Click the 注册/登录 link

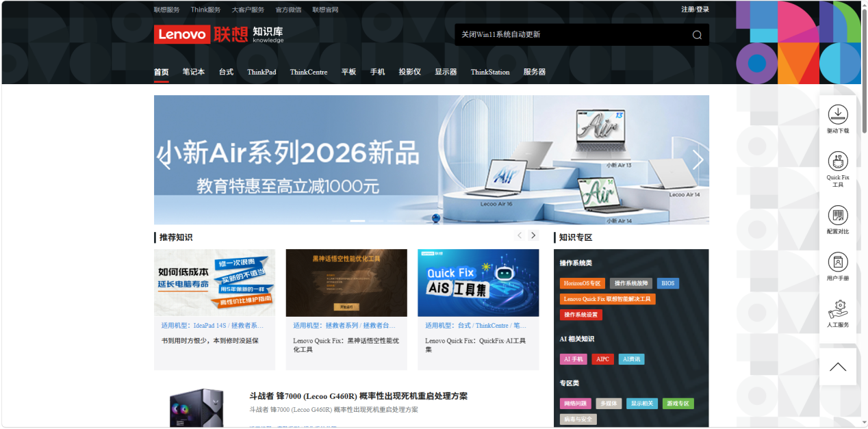click(695, 10)
